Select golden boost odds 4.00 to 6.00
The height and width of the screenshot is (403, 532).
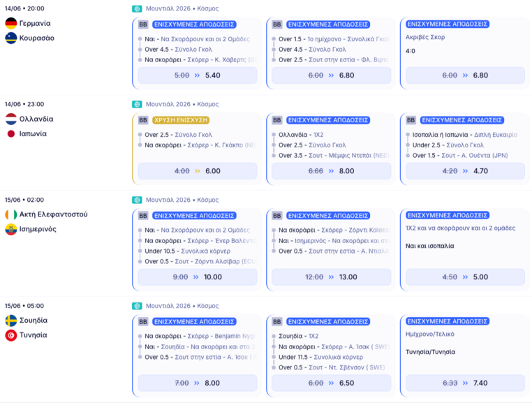[198, 171]
